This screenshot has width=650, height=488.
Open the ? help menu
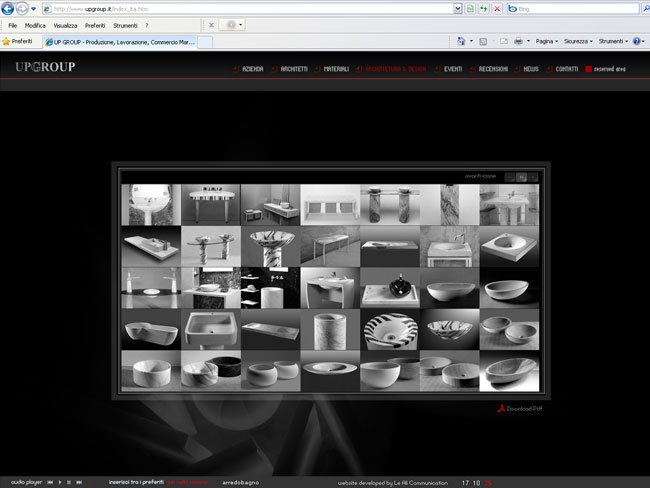[146, 26]
